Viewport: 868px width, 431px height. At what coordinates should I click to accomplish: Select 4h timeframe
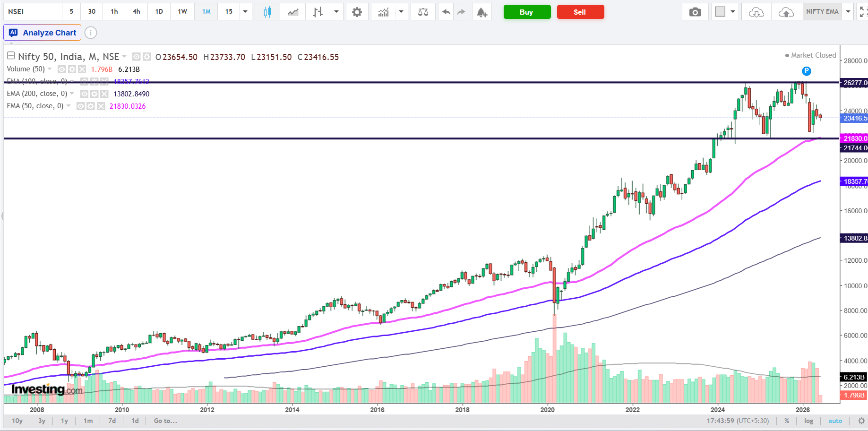click(x=137, y=12)
